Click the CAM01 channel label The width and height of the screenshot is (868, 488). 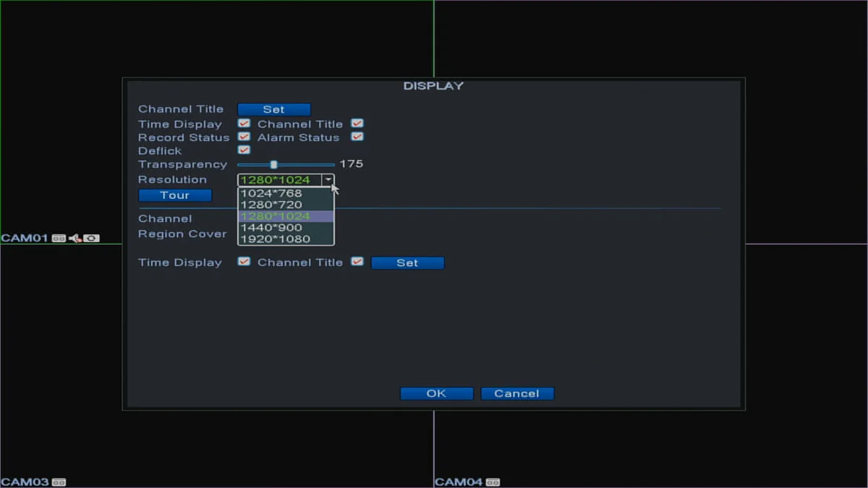[25, 238]
